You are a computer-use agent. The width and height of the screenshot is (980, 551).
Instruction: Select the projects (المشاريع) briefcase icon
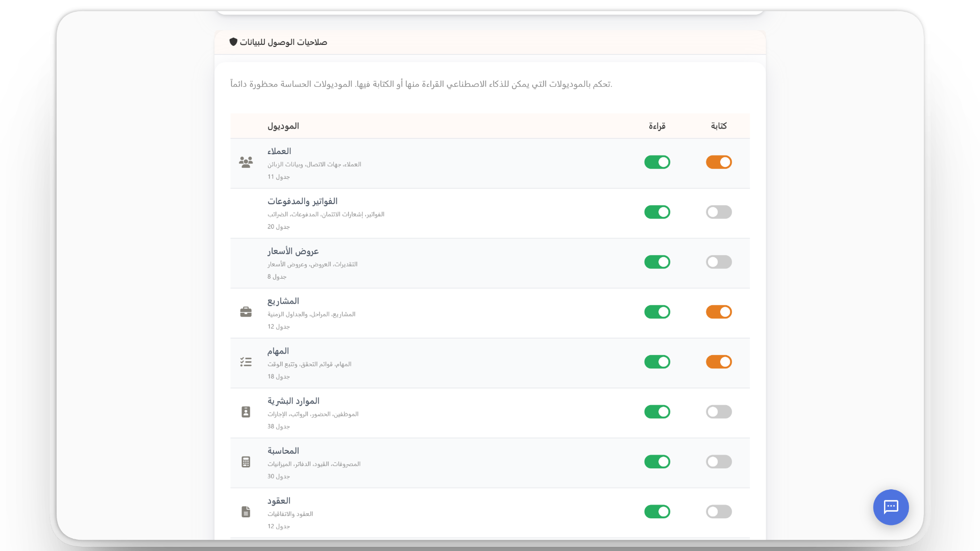point(246,312)
